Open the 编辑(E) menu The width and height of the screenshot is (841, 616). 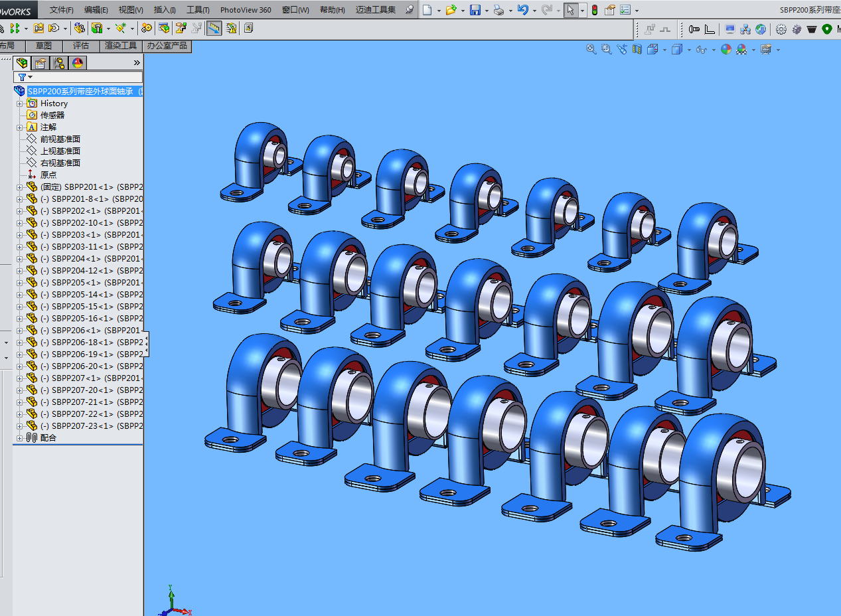[96, 10]
